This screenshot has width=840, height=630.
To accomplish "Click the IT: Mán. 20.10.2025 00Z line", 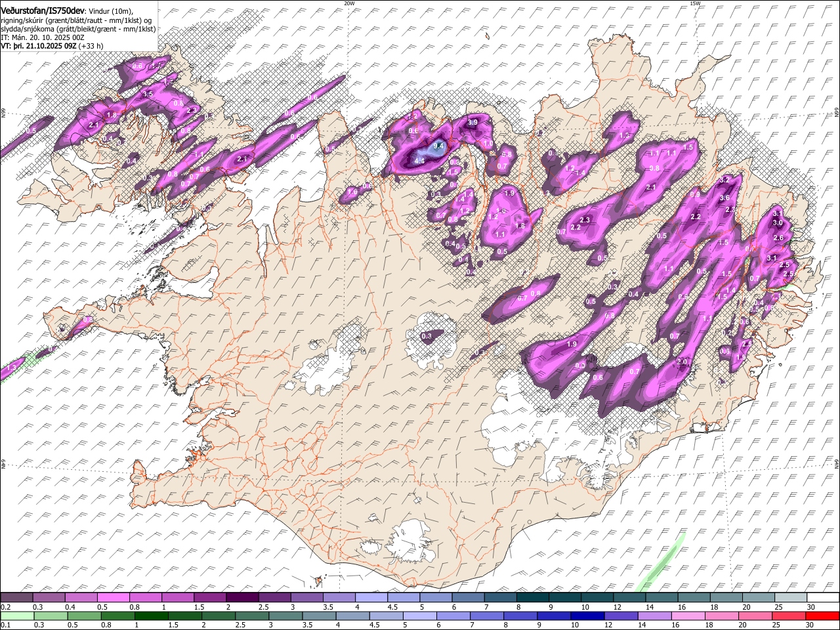I will 43,37.
